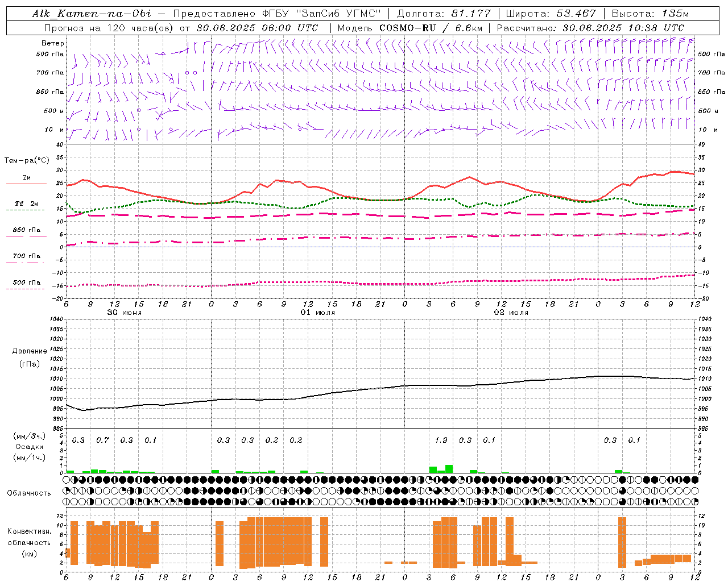This screenshot has width=728, height=582.
Task: Click the Широта: 53.467 latitude value
Action: [x=551, y=14]
